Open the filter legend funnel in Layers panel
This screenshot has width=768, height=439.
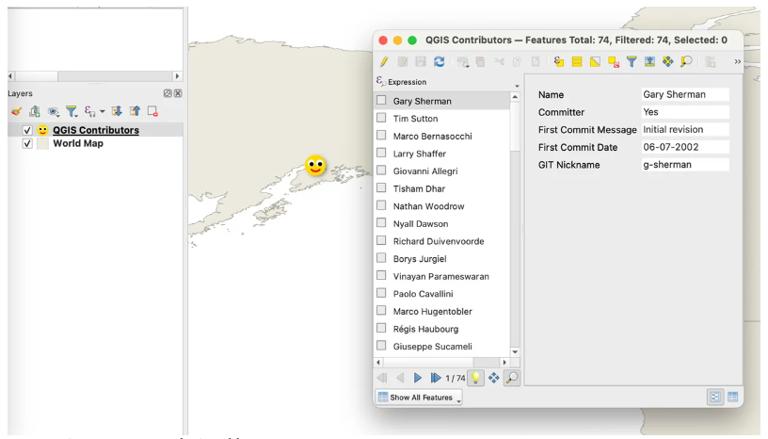(x=72, y=112)
